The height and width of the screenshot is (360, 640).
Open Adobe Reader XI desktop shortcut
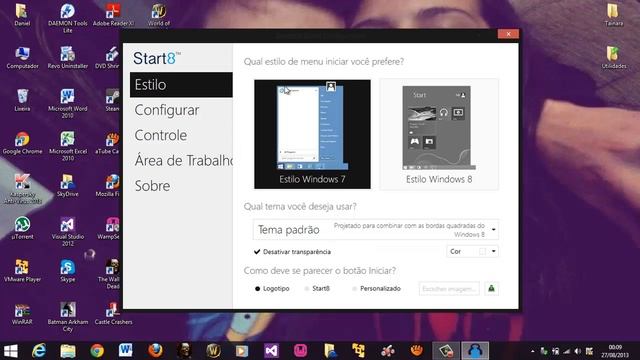113,16
